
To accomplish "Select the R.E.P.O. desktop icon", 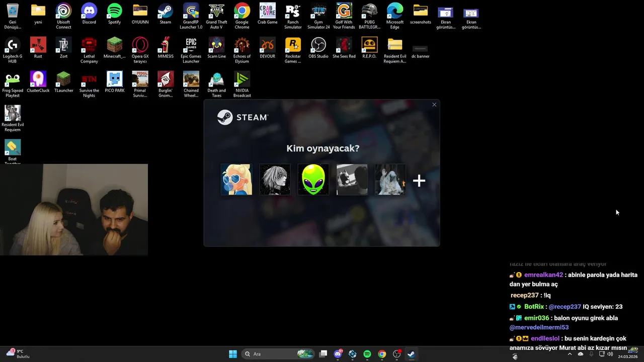I will pyautogui.click(x=369, y=48).
